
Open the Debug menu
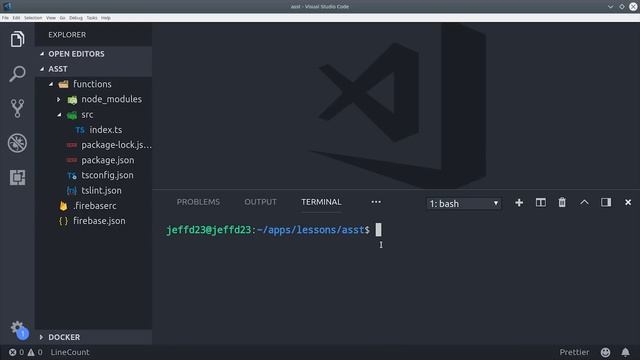(76, 18)
